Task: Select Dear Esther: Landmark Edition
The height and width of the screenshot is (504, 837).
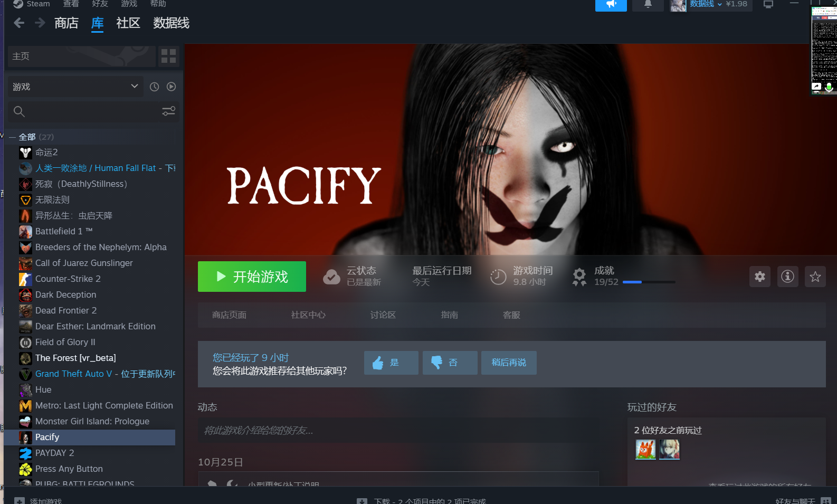Action: [90, 327]
